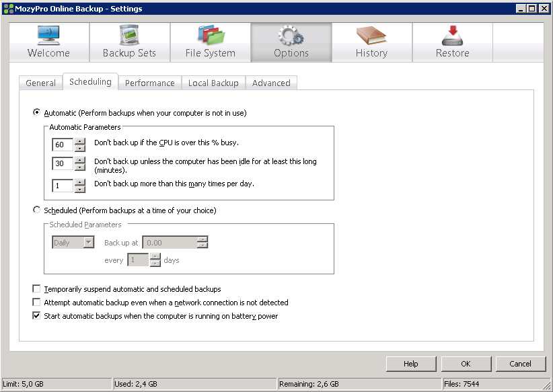This screenshot has height=392, width=553.
Task: Click the Back up at time field
Action: click(x=170, y=243)
